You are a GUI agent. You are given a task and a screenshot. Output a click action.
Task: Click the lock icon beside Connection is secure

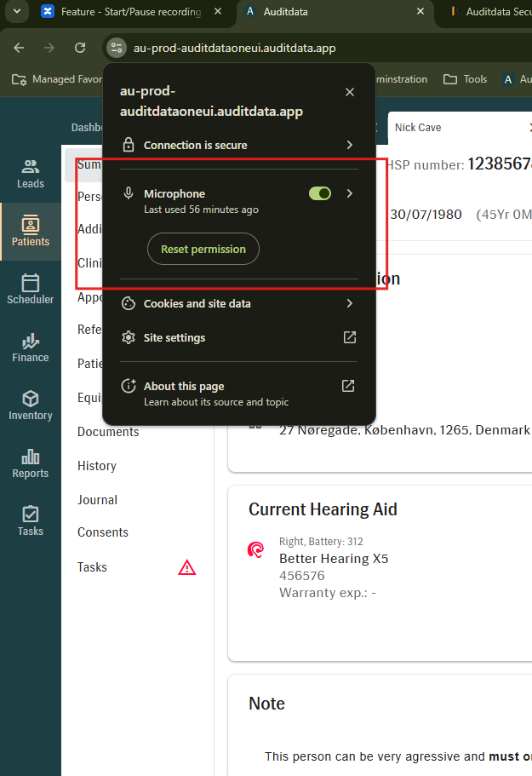tap(129, 145)
